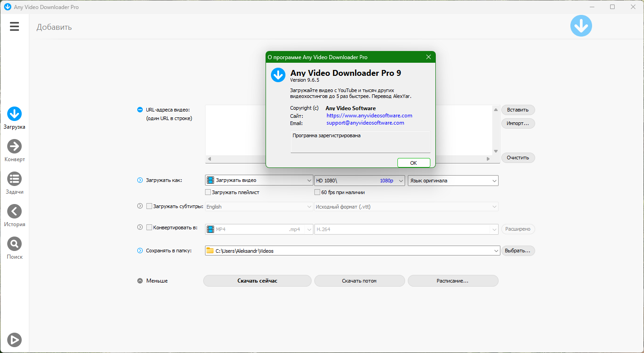Click the Any Video Software copyright name

pos(350,108)
